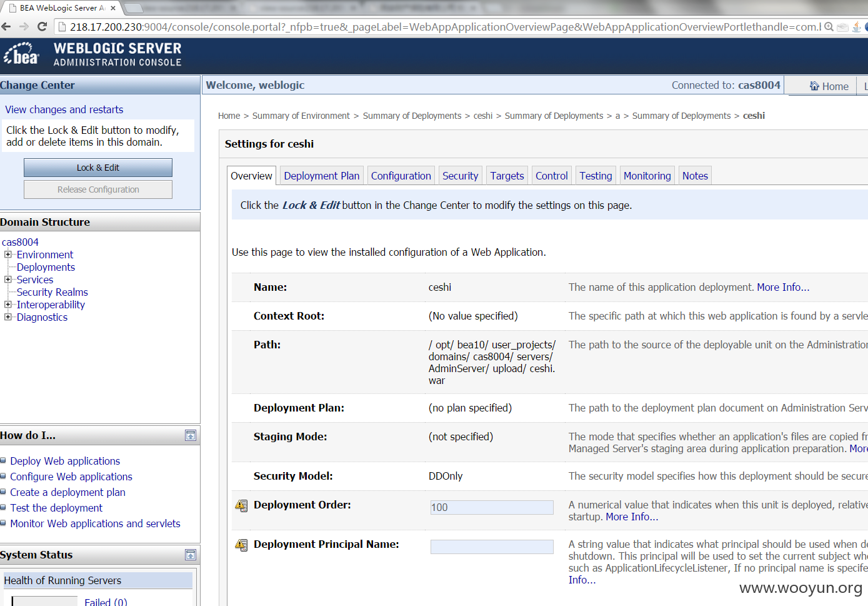This screenshot has height=606, width=868.
Task: Open the Testing tab
Action: coord(596,176)
